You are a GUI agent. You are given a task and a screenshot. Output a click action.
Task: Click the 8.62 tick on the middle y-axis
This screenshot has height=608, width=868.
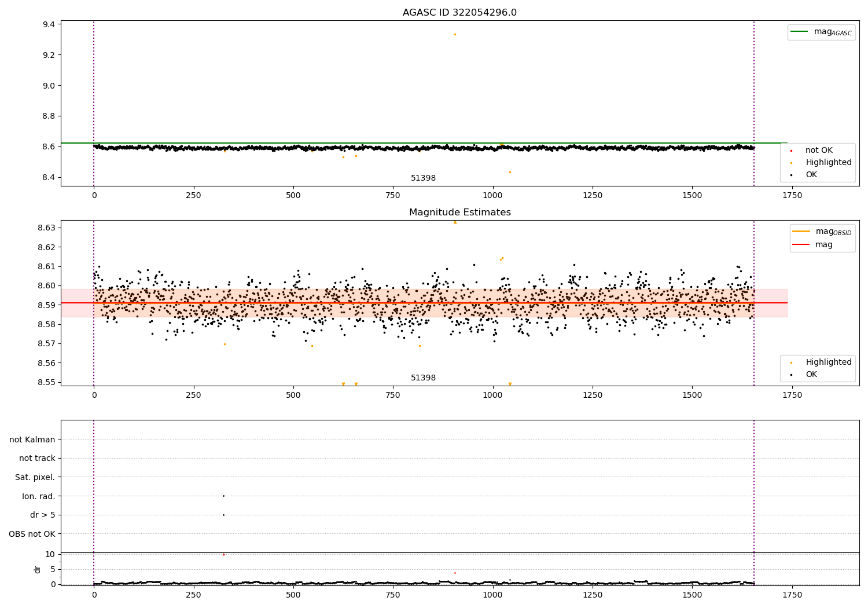46,247
